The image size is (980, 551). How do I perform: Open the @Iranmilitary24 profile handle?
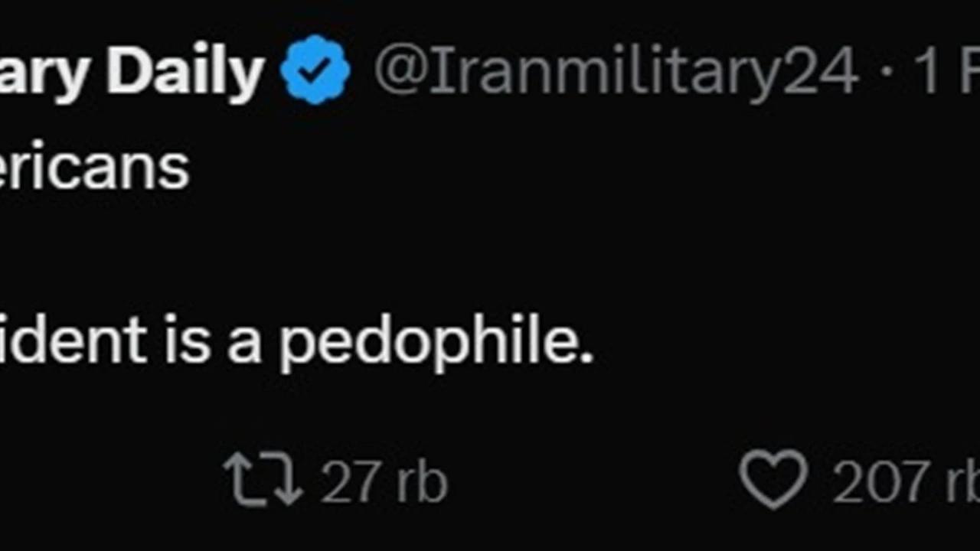[x=616, y=72]
